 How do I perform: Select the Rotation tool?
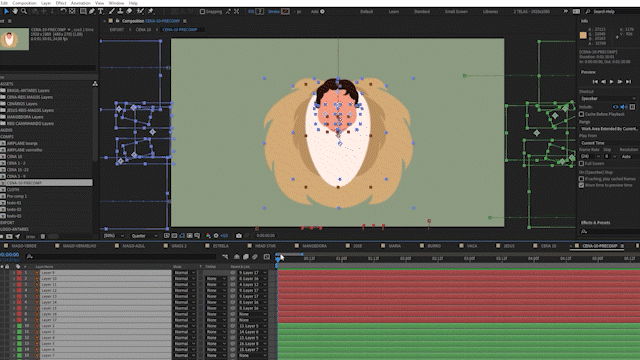(x=63, y=11)
